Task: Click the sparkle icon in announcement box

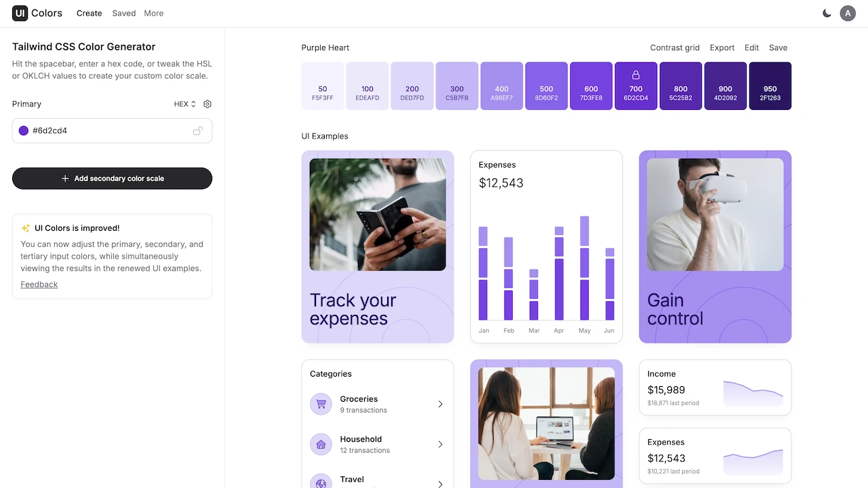Action: click(x=26, y=229)
